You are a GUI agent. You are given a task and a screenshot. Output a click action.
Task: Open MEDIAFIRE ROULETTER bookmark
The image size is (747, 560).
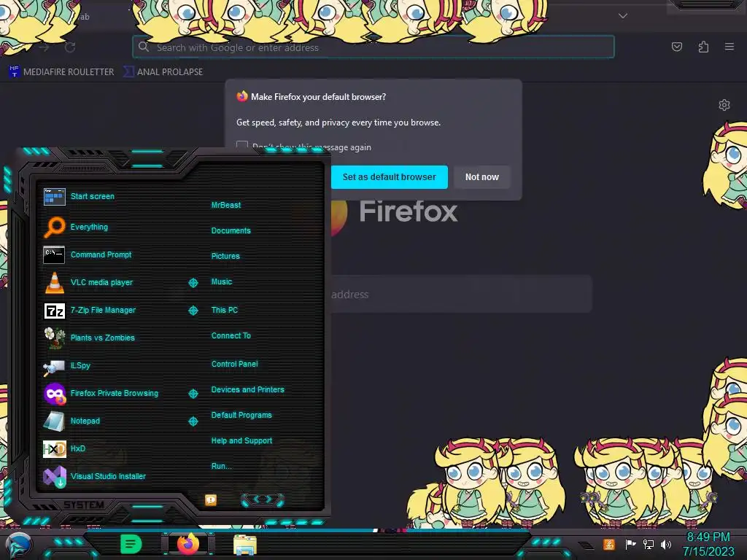point(61,72)
